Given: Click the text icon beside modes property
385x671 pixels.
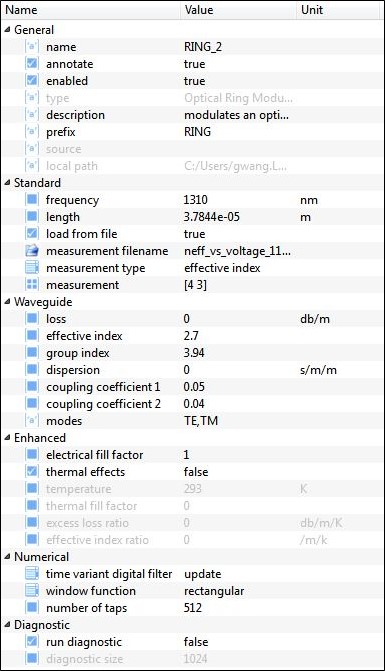Looking at the screenshot, I should 32,421.
